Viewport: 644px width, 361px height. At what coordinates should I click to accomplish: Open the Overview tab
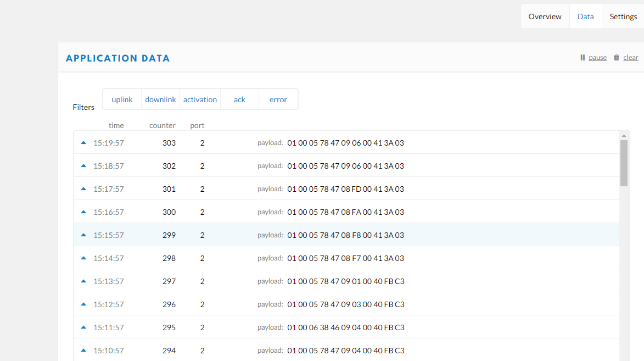tap(545, 16)
